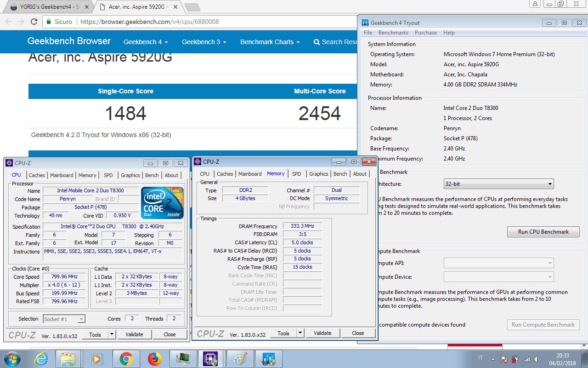This screenshot has width=588, height=368.
Task: Go back in Chrome navigation
Action: pos(8,22)
